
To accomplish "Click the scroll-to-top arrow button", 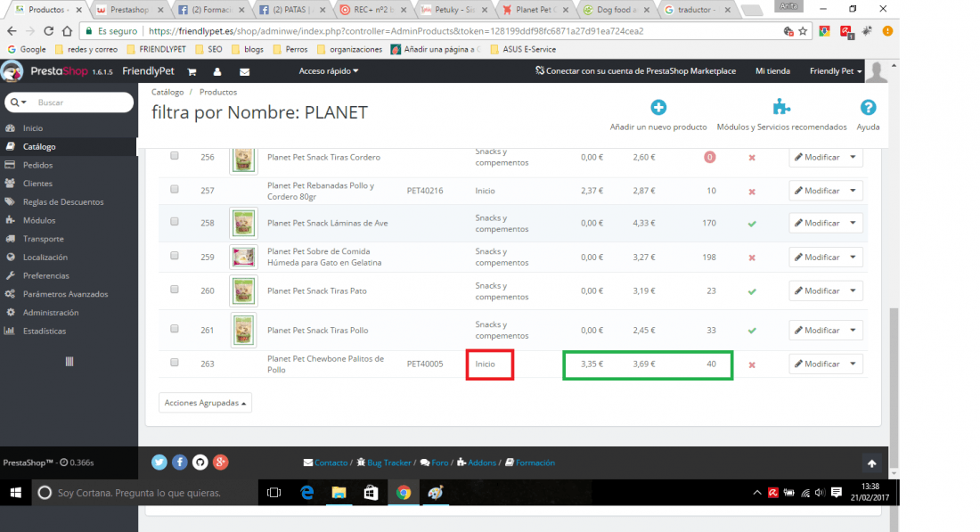I will (871, 463).
